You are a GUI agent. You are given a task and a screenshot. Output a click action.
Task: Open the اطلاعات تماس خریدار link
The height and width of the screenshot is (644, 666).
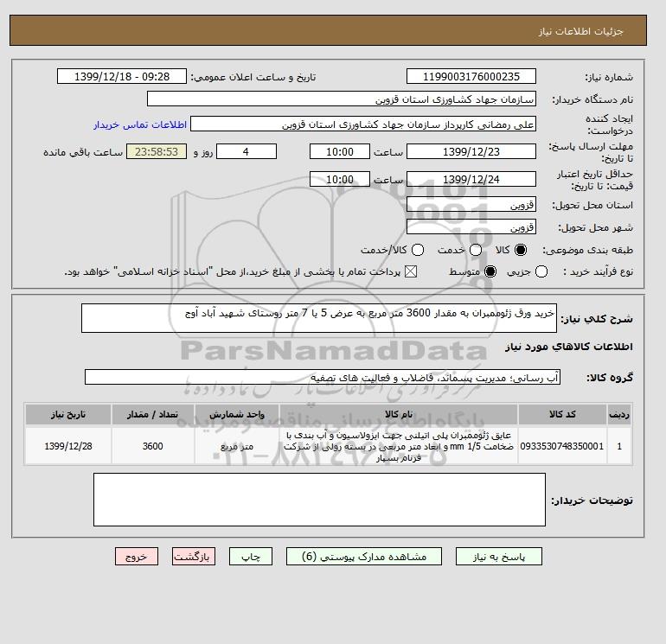[x=140, y=124]
